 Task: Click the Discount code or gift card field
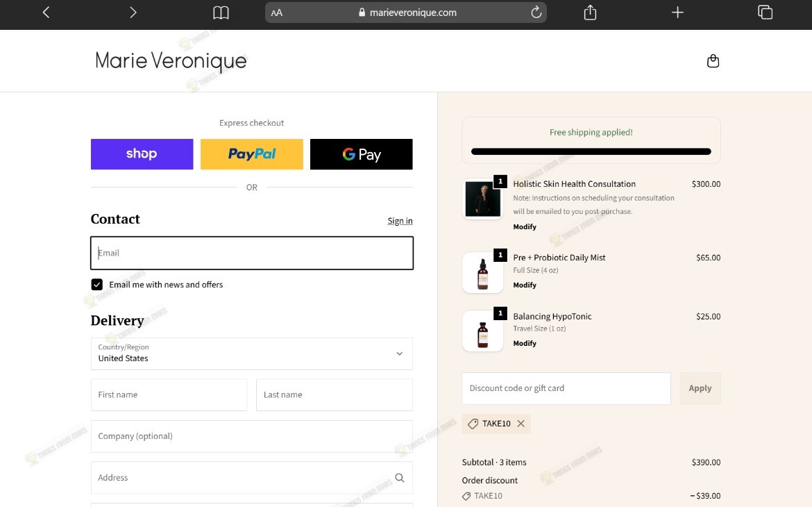click(566, 388)
